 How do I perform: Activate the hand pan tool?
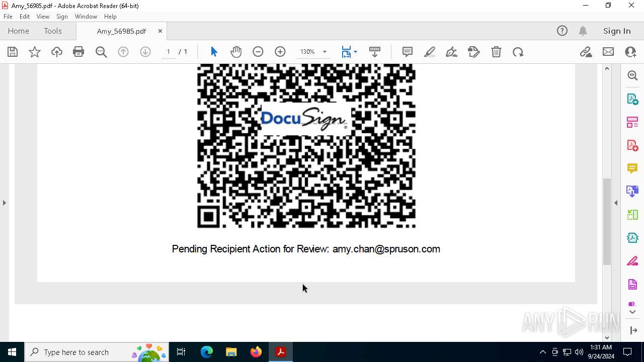pos(236,52)
